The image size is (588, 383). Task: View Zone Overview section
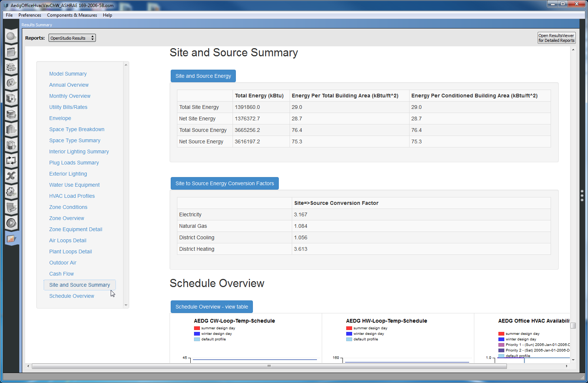(x=67, y=218)
